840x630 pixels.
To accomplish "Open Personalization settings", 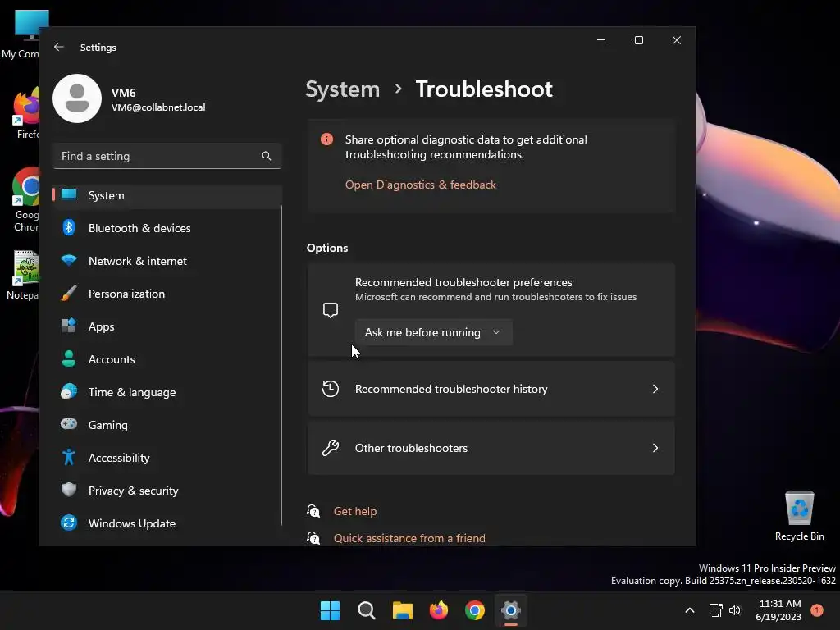I will (167, 294).
